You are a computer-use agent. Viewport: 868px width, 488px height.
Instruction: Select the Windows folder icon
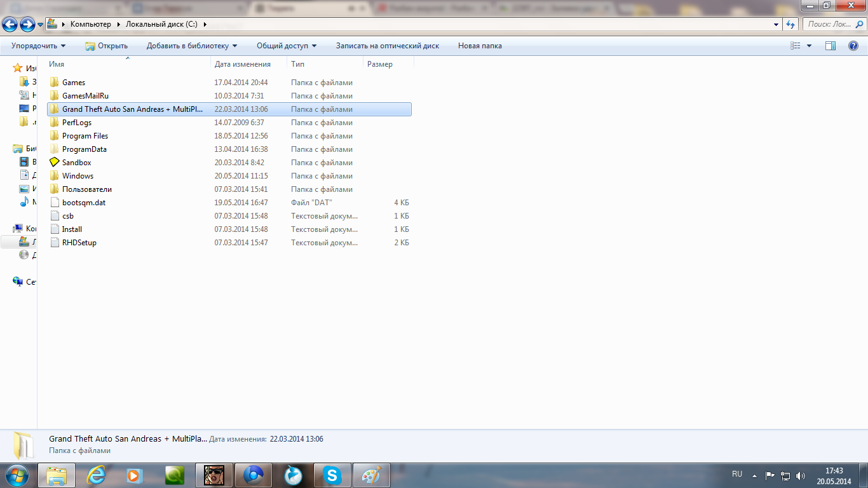coord(54,176)
